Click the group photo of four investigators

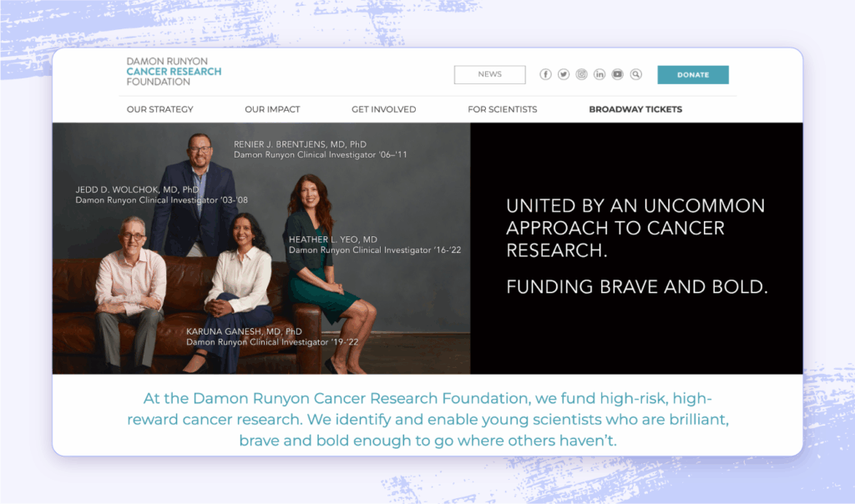pyautogui.click(x=261, y=249)
